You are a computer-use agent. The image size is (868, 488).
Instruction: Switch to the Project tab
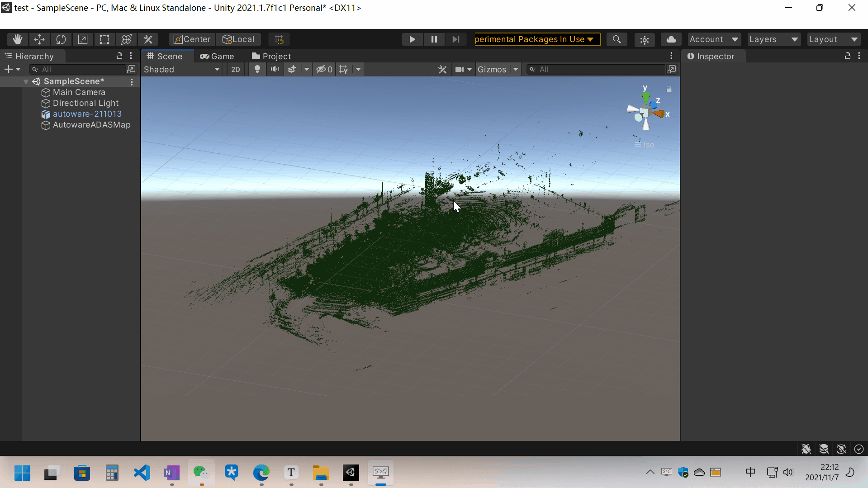point(271,56)
